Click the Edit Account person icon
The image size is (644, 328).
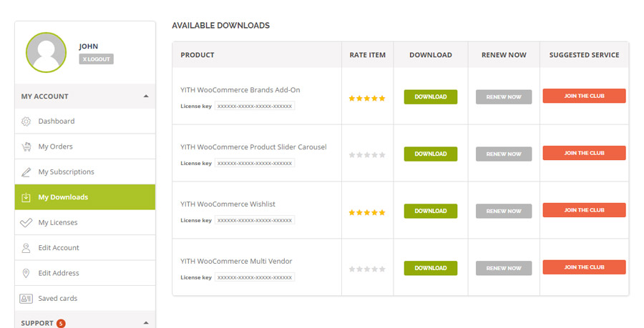(26, 248)
